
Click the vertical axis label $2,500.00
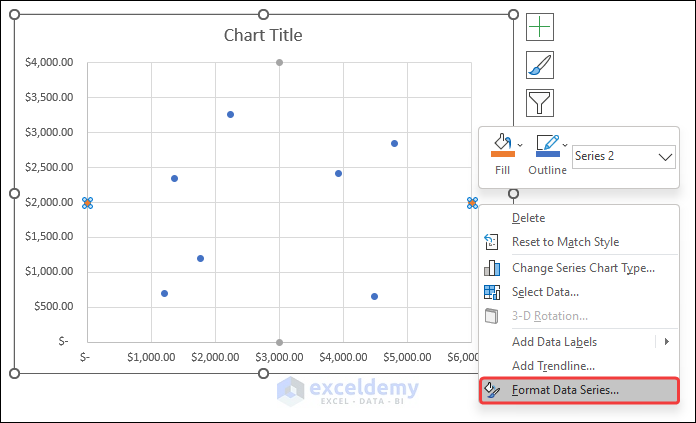(49, 167)
